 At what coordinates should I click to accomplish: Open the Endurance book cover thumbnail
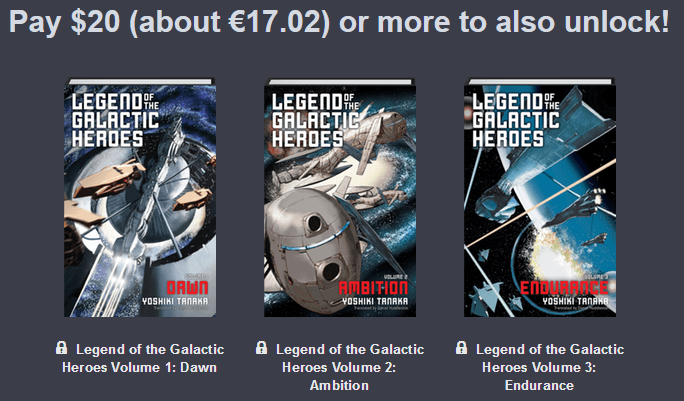pos(540,198)
